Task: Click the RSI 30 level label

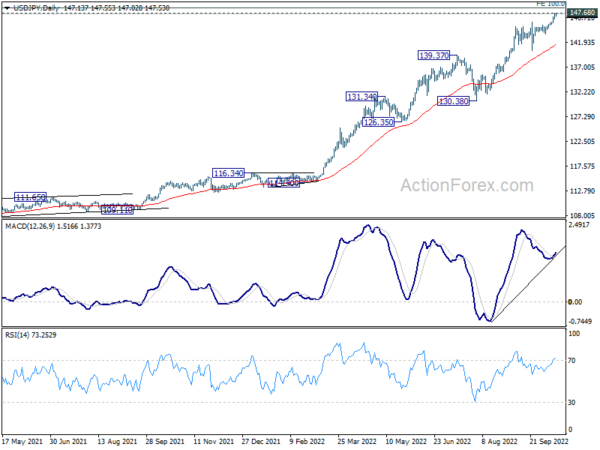Action: (x=571, y=403)
